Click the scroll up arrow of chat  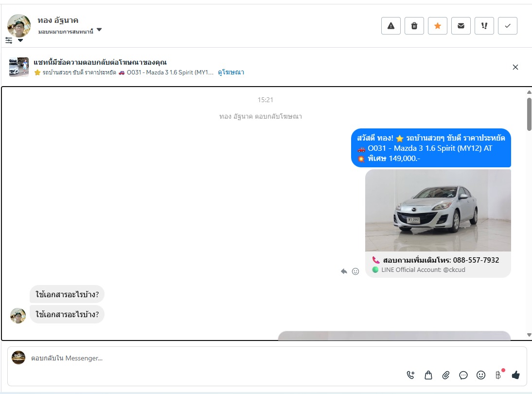point(529,92)
